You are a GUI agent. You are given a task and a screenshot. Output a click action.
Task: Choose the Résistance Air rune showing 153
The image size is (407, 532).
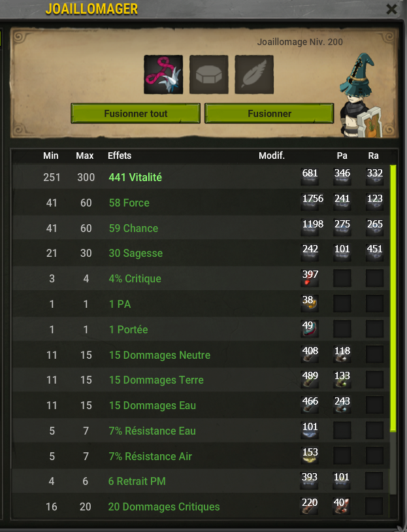coord(310,456)
